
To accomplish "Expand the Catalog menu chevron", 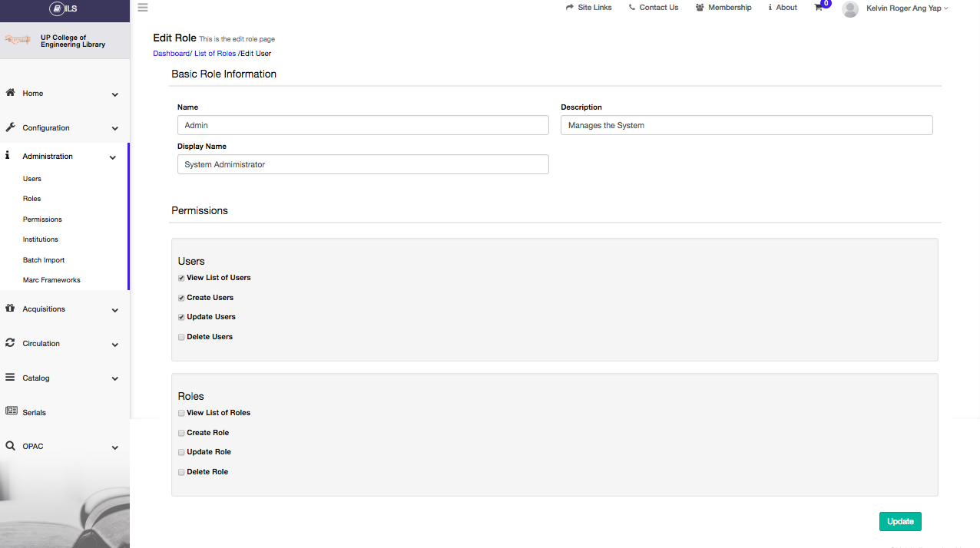I will (115, 378).
